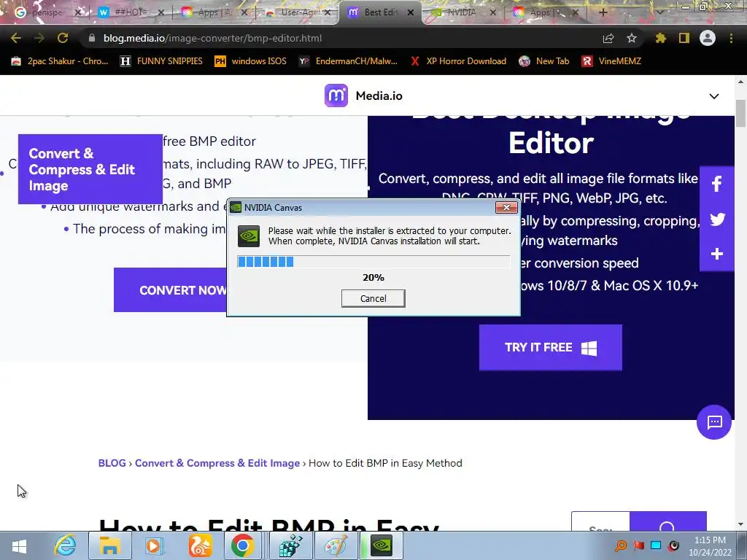
Task: Open UC Browser taskbar icon
Action: [x=200, y=545]
